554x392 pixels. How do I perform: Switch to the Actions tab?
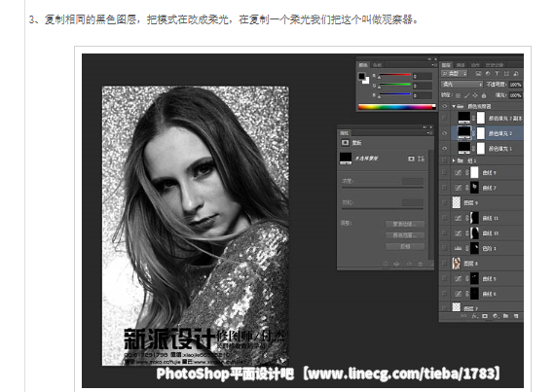click(475, 65)
